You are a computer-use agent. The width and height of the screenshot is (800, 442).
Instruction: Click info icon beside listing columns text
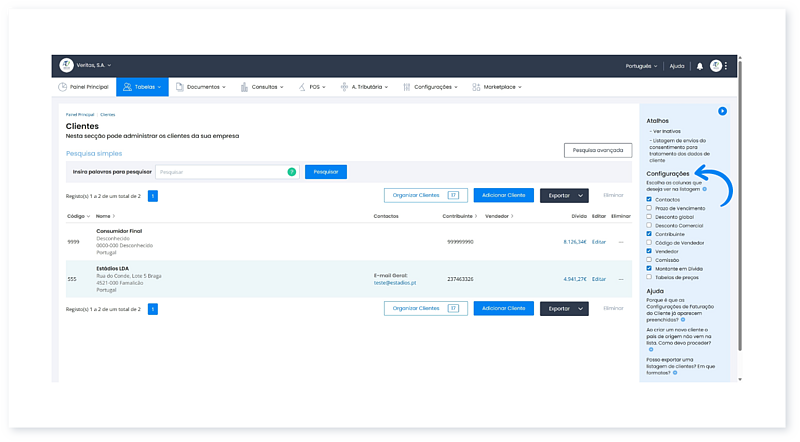704,189
